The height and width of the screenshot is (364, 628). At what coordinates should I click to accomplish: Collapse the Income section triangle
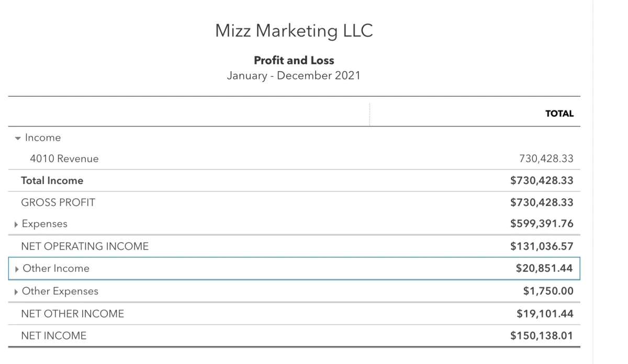point(18,138)
